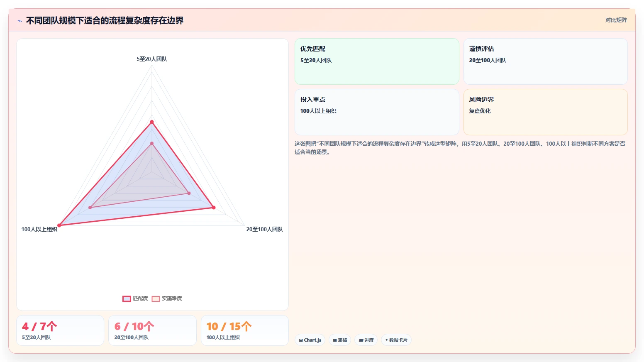Click the 5至20人团队 label under 4 / 7个
Image resolution: width=644 pixels, height=362 pixels.
[37, 338]
